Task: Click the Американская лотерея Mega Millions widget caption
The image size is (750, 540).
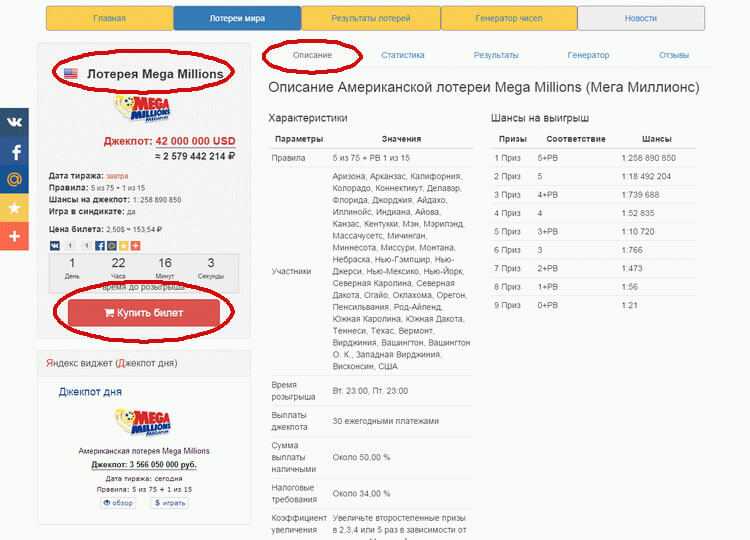Action: click(x=144, y=451)
